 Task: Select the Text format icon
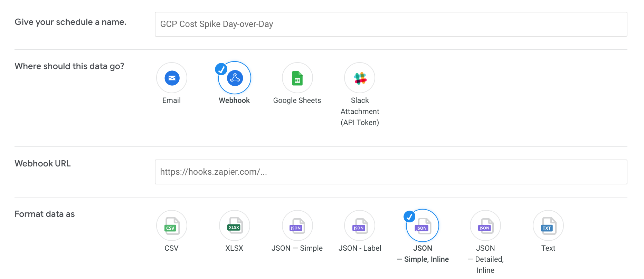click(548, 225)
